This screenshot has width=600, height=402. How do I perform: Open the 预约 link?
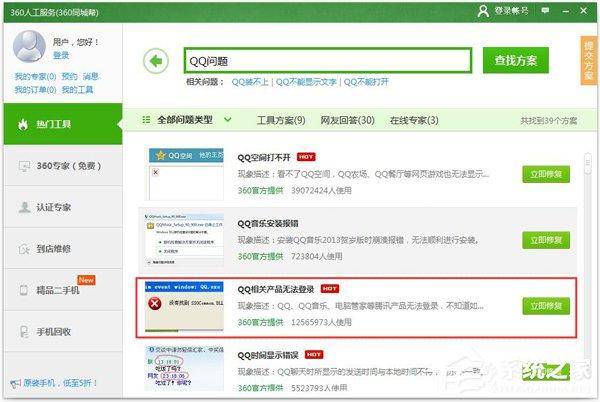coord(69,76)
